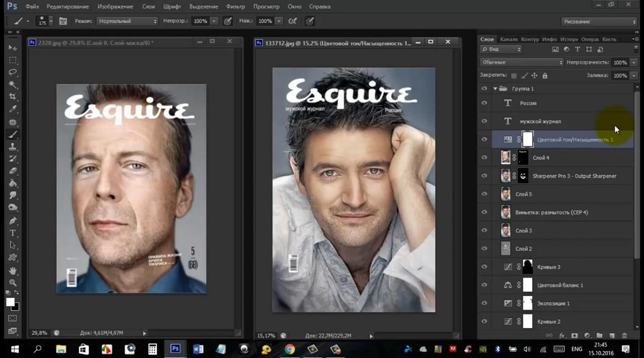Viewport: 644px width, 358px height.
Task: Select the Lasso tool
Action: pyautogui.click(x=13, y=72)
